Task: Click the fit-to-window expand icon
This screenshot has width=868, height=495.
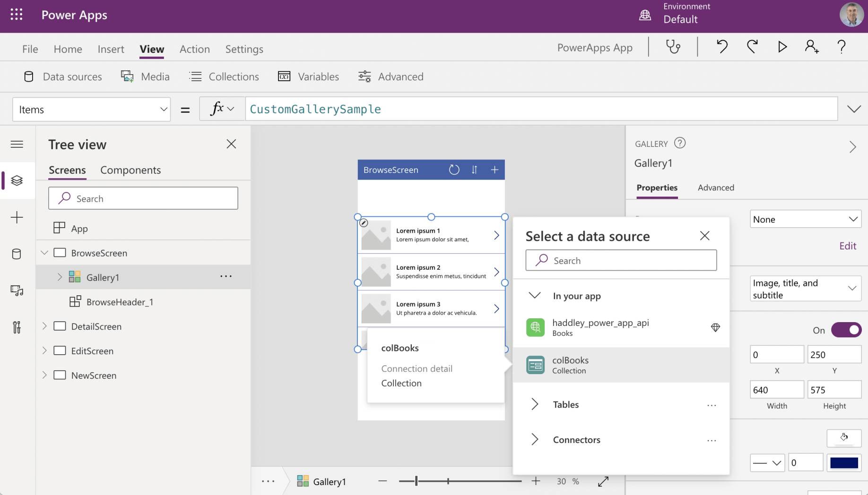Action: tap(603, 481)
